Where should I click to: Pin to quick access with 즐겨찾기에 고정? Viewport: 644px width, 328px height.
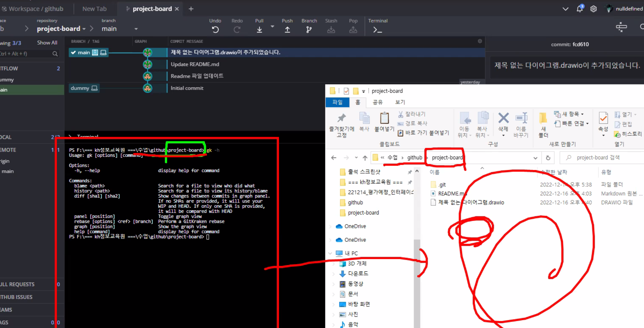342,125
